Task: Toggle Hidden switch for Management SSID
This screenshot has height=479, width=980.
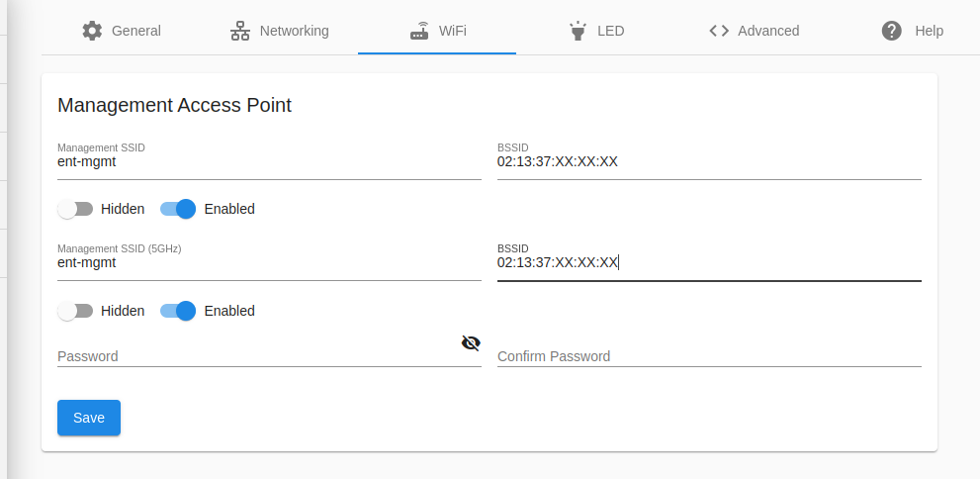Action: [x=75, y=209]
